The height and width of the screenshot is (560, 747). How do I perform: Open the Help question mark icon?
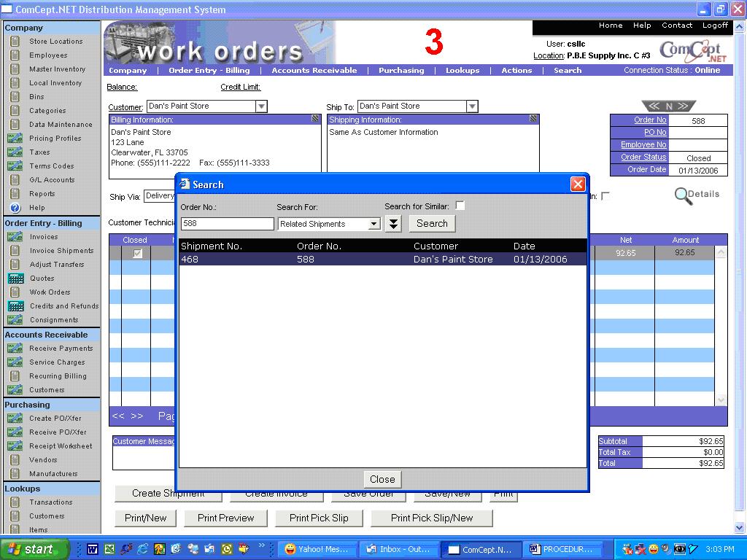[15, 208]
